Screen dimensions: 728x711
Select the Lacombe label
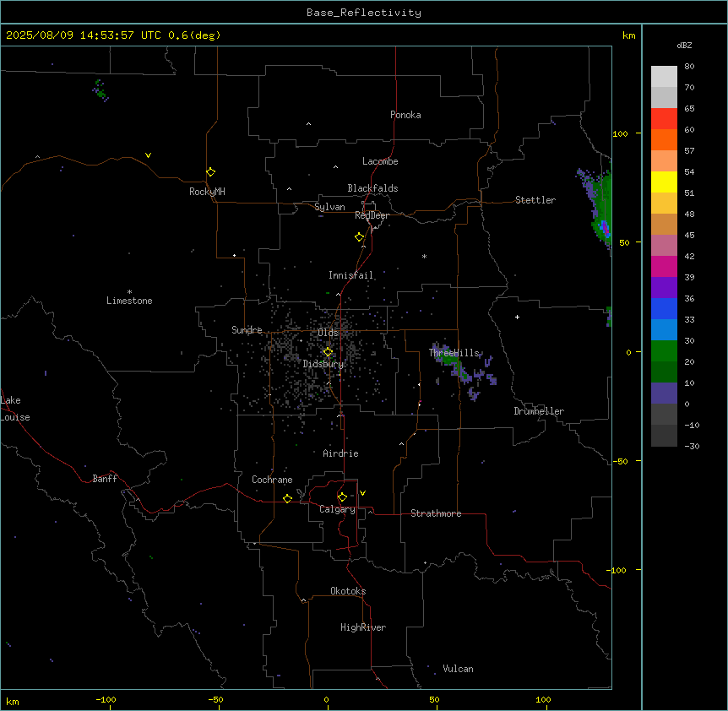(380, 161)
